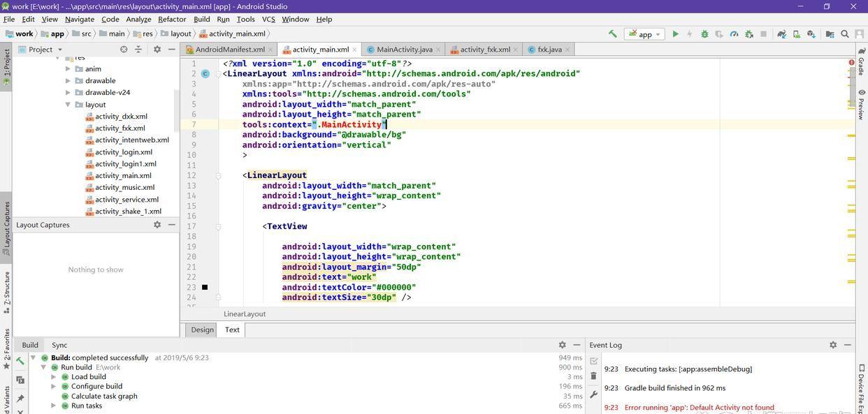
Task: Collapse the layout folder
Action: [68, 105]
